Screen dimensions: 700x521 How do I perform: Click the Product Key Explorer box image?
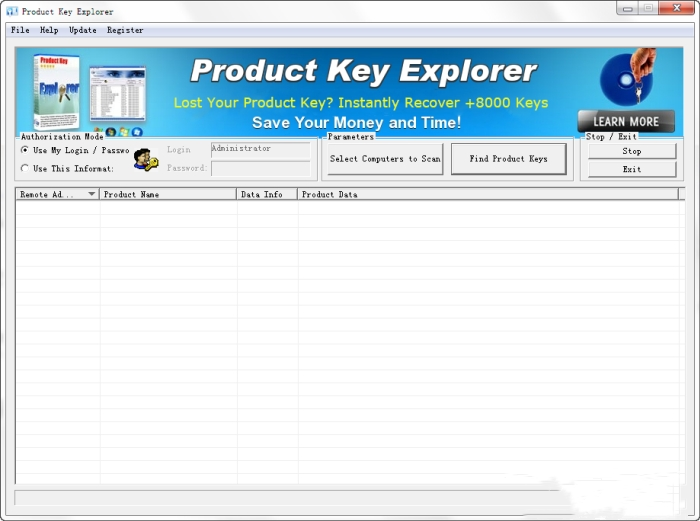click(55, 91)
